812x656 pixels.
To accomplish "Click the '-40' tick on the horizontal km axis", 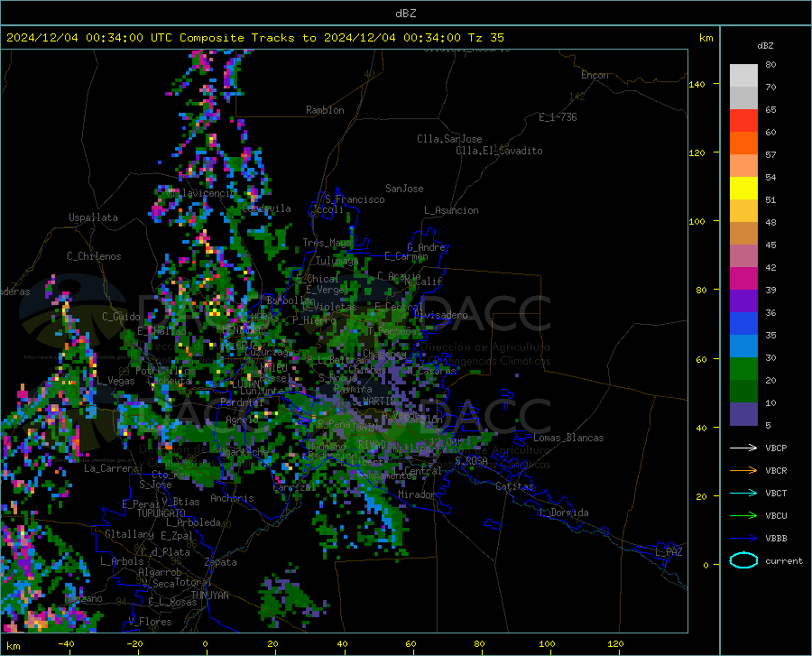I will pos(66,644).
